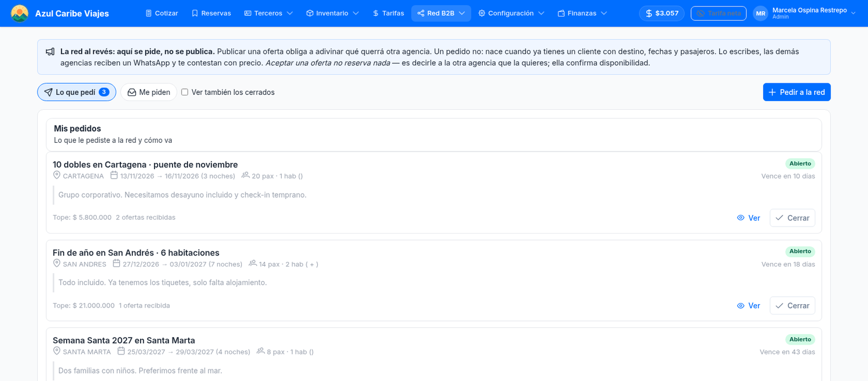868x381 pixels.
Task: Toggle the Tarifa neta button
Action: [718, 13]
